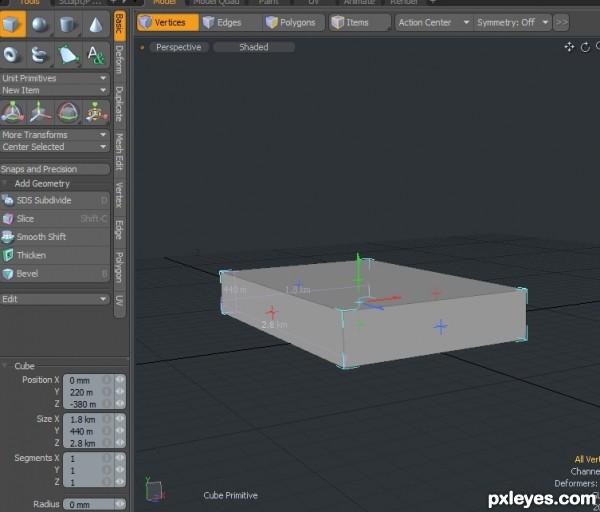
Task: Open the New Item dropdown
Action: click(x=55, y=90)
